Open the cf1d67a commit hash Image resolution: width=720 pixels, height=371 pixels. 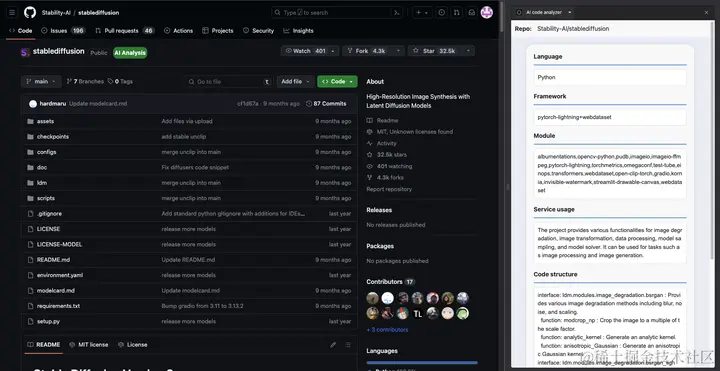(x=248, y=104)
